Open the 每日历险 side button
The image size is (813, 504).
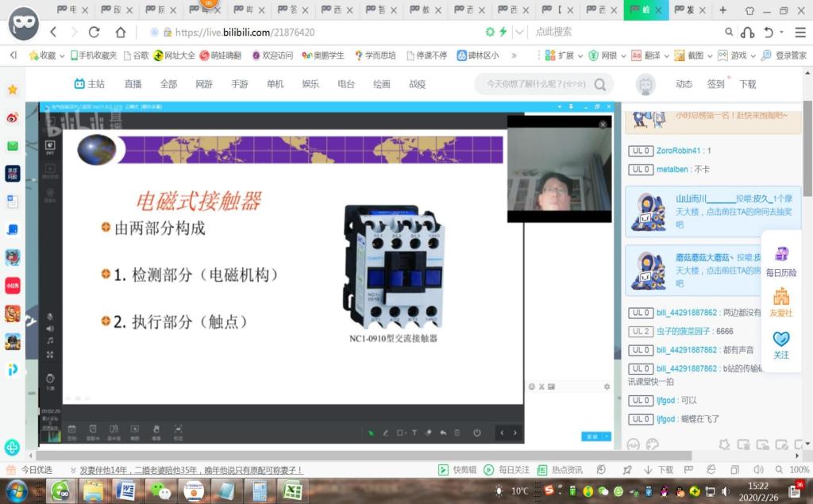781,261
